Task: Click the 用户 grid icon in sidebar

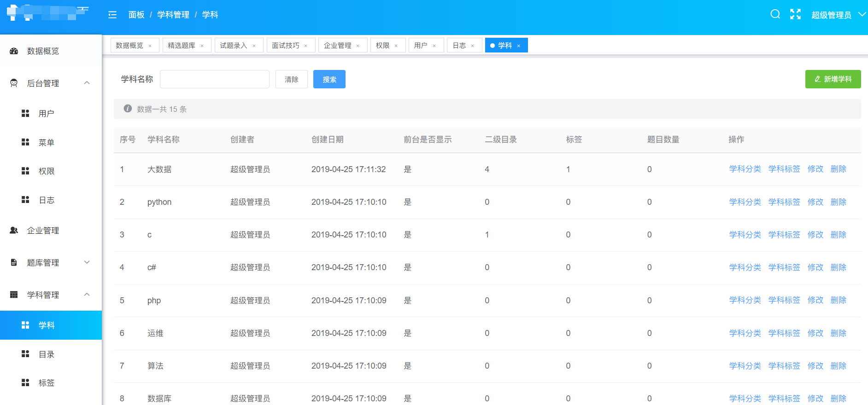Action: pyautogui.click(x=25, y=113)
